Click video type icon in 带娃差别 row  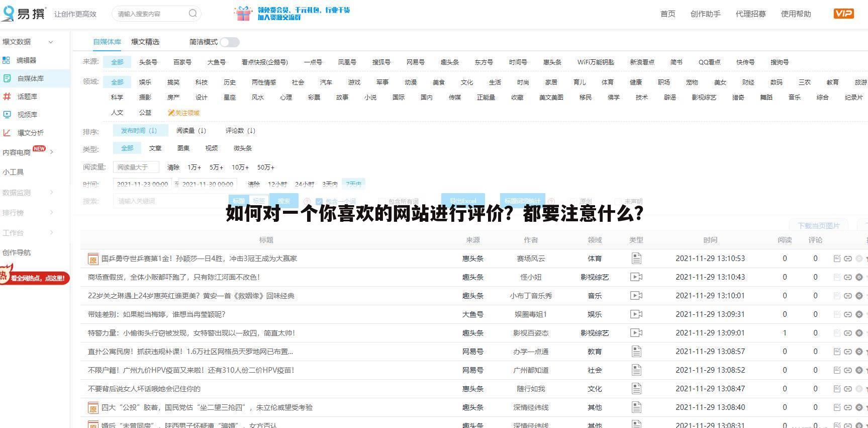click(x=636, y=314)
